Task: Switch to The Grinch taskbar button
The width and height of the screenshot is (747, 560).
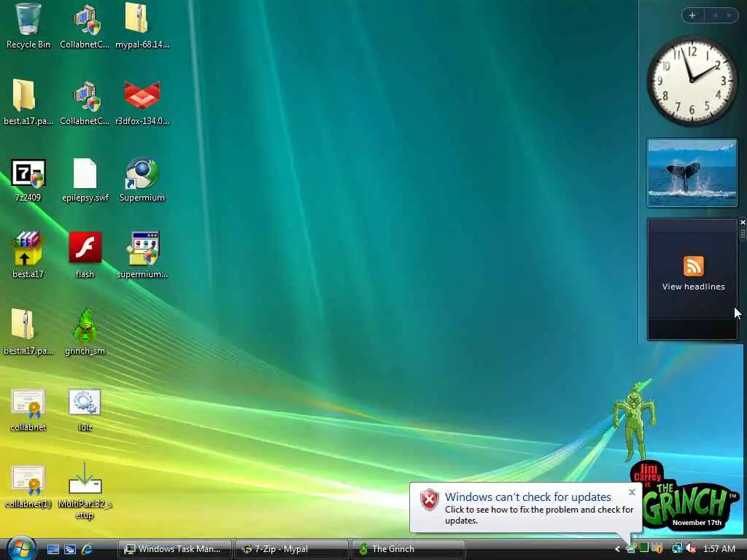Action: (408, 549)
